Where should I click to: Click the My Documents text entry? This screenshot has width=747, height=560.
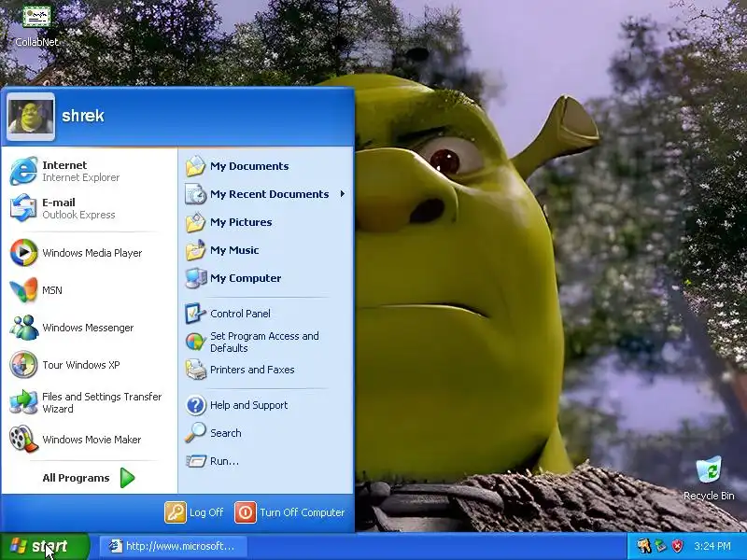249,166
